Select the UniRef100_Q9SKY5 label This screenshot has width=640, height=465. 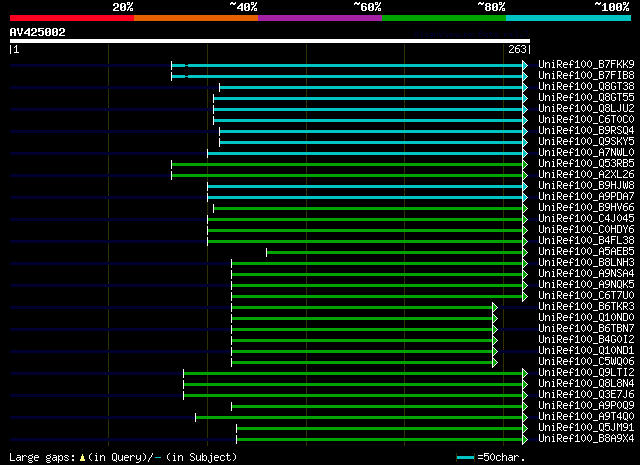pyautogui.click(x=586, y=142)
